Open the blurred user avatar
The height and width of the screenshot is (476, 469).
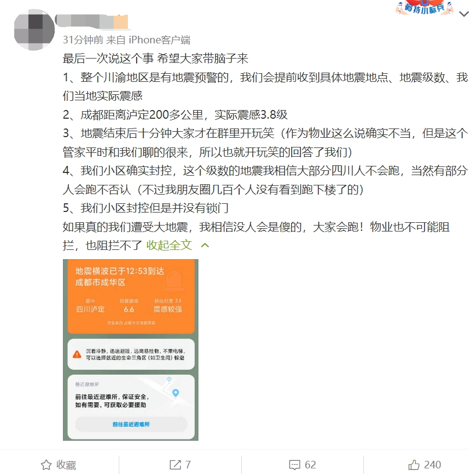point(34,30)
